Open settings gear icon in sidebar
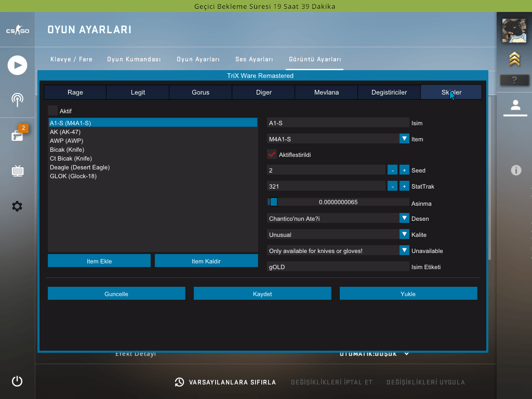Image resolution: width=532 pixels, height=399 pixels. tap(17, 206)
